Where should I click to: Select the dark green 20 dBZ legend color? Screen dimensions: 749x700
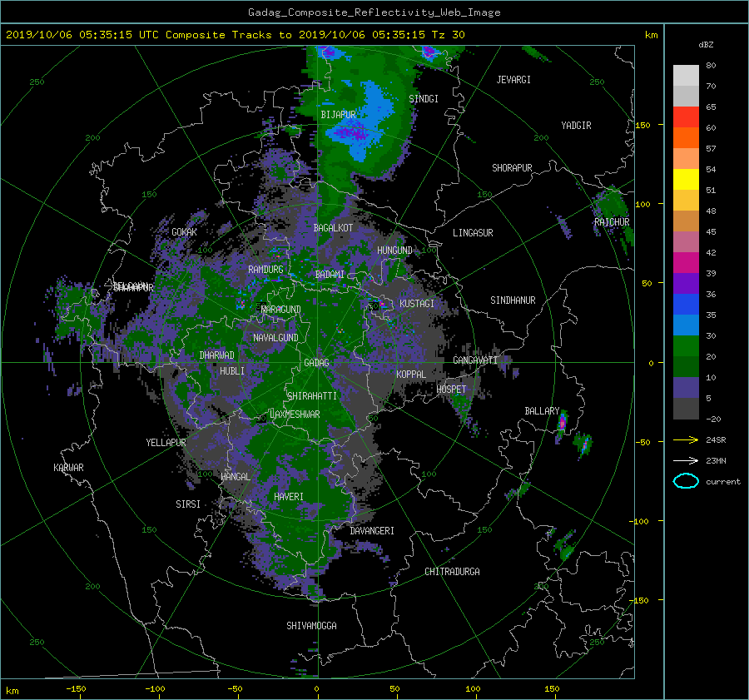(686, 366)
